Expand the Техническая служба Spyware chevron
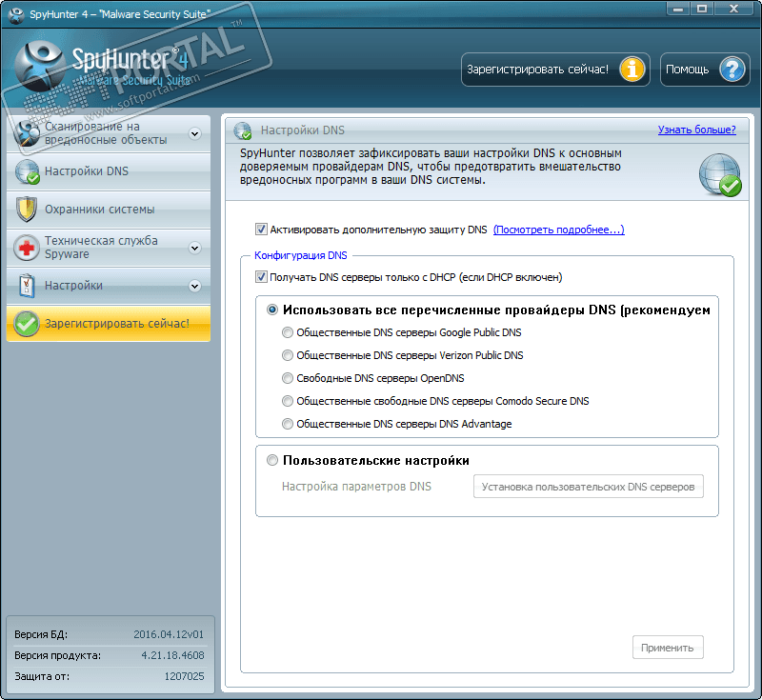This screenshot has width=762, height=700. [195, 249]
